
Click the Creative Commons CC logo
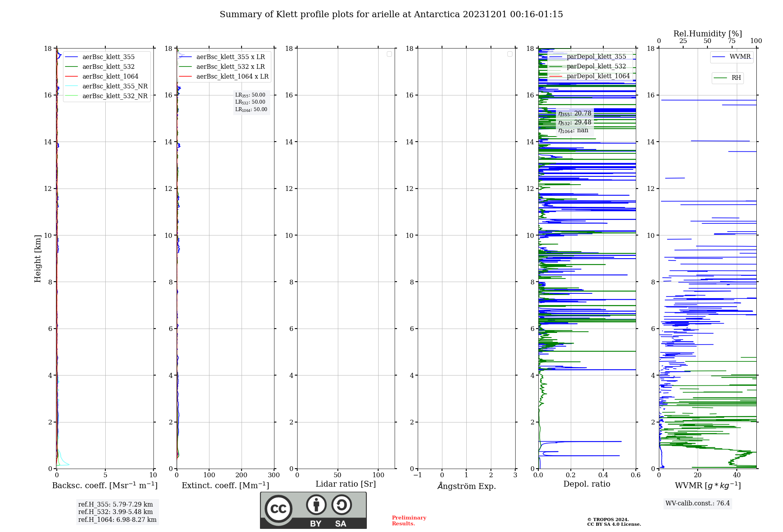pyautogui.click(x=278, y=509)
